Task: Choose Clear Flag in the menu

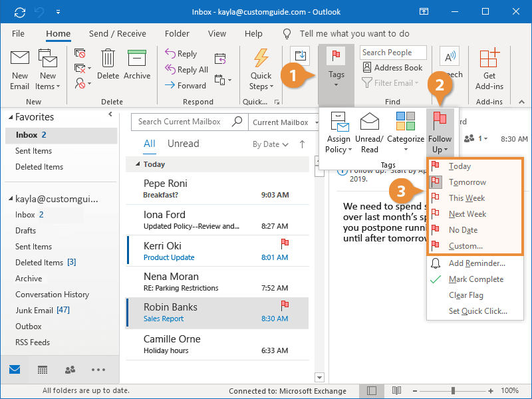Action: [475, 295]
